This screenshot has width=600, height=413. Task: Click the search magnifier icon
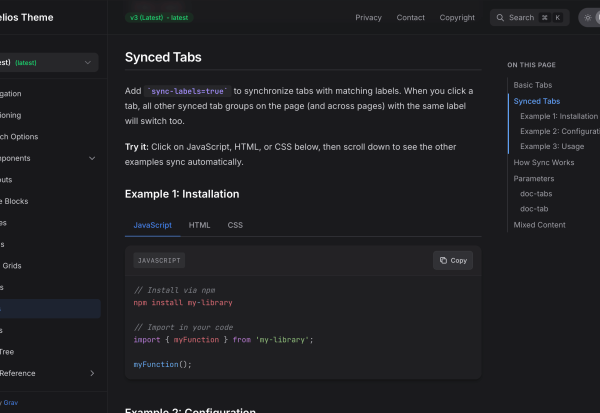[500, 18]
